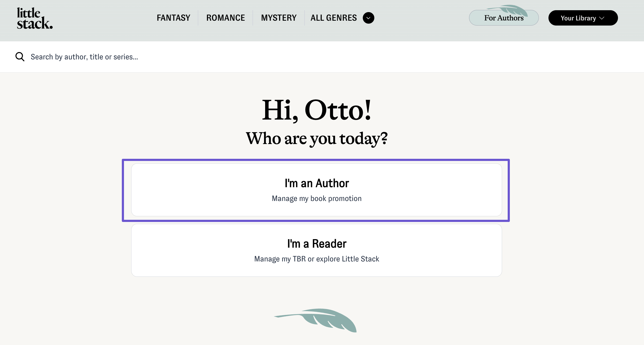Image resolution: width=644 pixels, height=345 pixels.
Task: Select the 'I'm a Reader' title text
Action: click(x=317, y=244)
